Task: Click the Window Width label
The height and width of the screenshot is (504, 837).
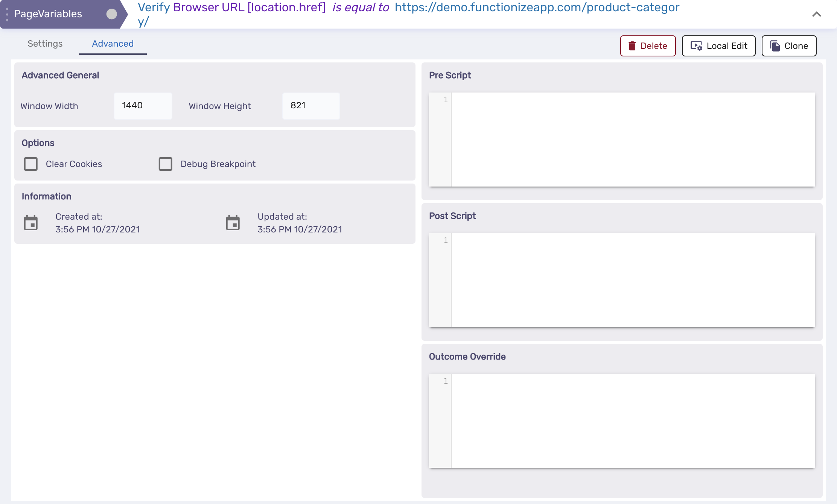Action: tap(49, 106)
